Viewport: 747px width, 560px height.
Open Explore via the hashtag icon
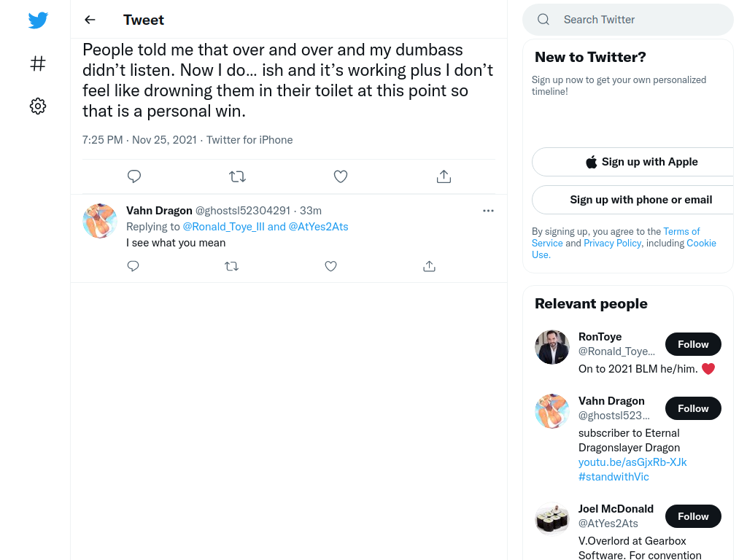(x=38, y=63)
